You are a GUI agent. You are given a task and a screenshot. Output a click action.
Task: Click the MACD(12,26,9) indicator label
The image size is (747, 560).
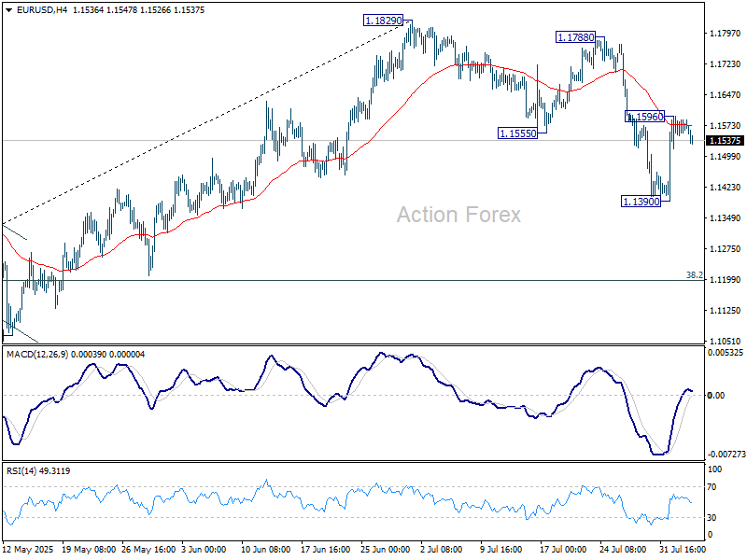(x=37, y=355)
